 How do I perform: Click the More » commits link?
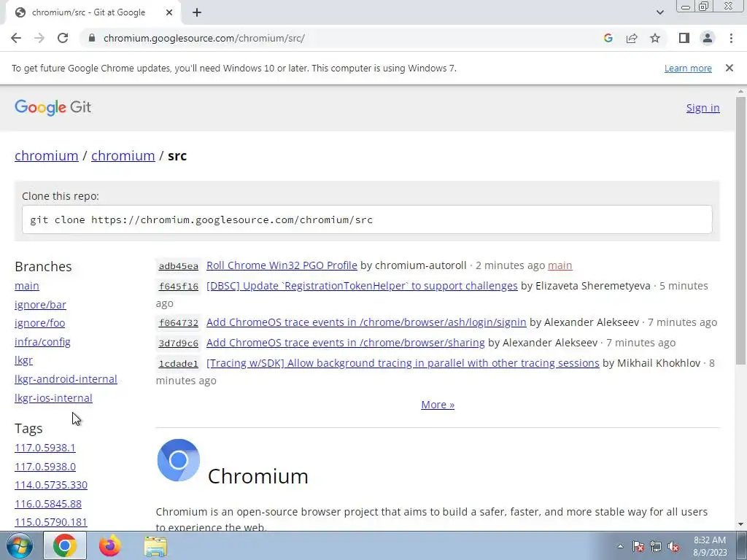(x=438, y=405)
